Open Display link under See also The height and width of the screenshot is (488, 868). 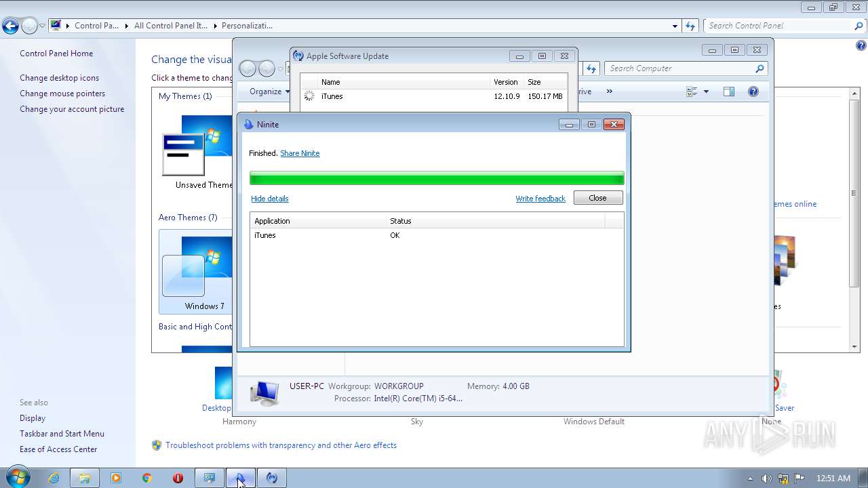point(33,418)
